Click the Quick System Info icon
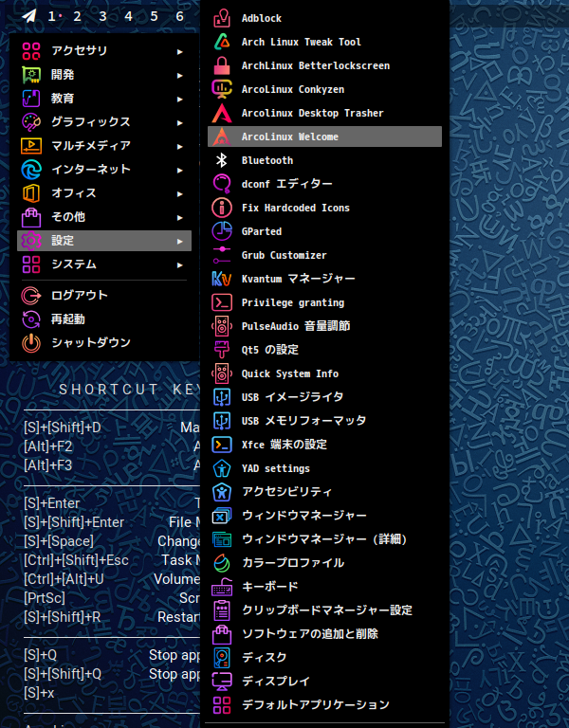The height and width of the screenshot is (728, 569). click(x=222, y=373)
